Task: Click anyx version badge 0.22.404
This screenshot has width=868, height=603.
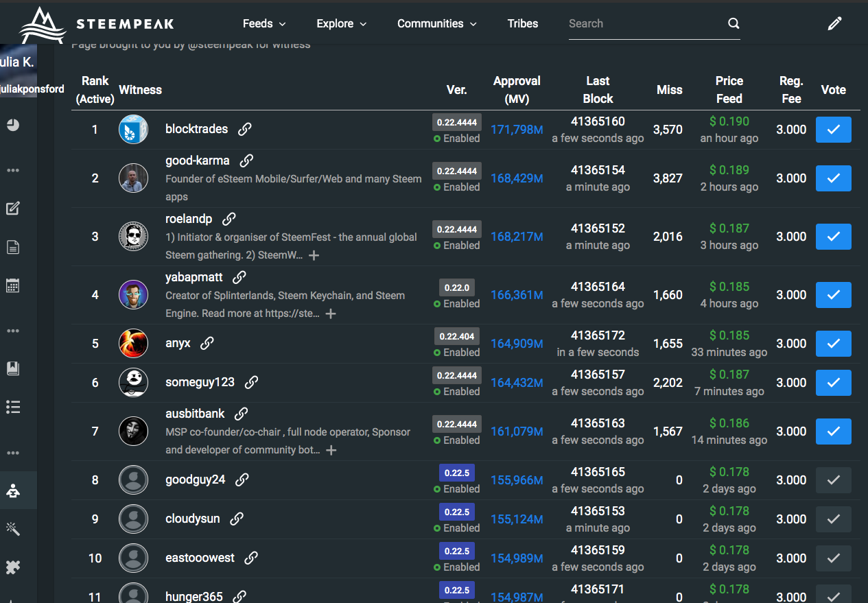Action: click(x=456, y=336)
